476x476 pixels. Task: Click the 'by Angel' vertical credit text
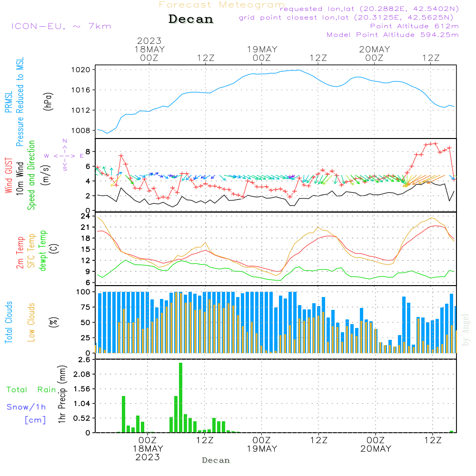(x=466, y=330)
